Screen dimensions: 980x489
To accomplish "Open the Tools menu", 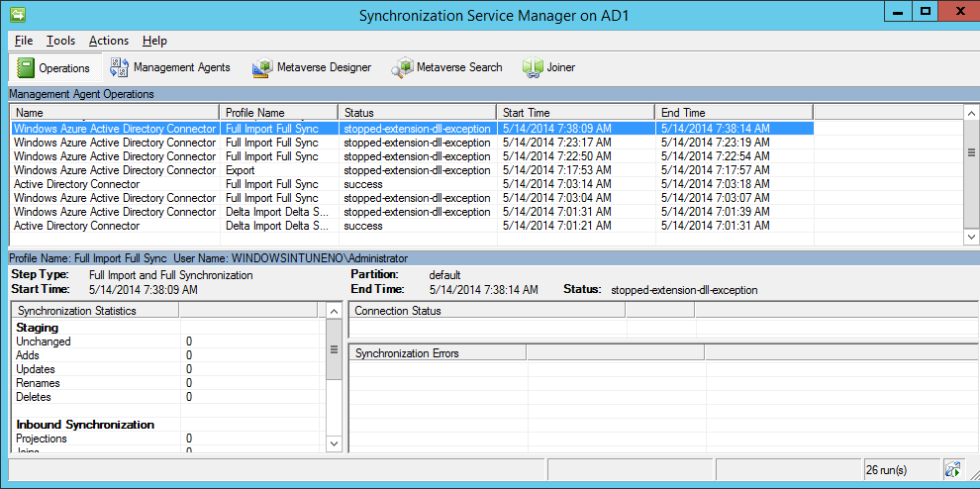I will click(60, 41).
